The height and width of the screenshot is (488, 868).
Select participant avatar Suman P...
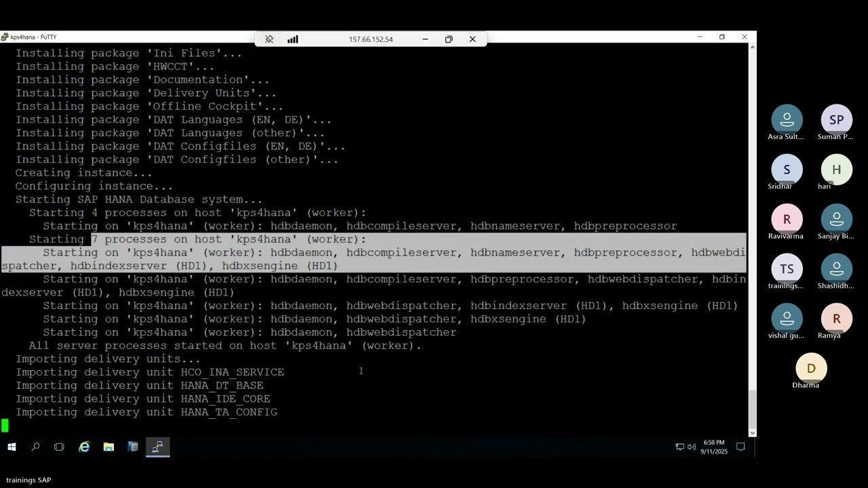click(837, 119)
